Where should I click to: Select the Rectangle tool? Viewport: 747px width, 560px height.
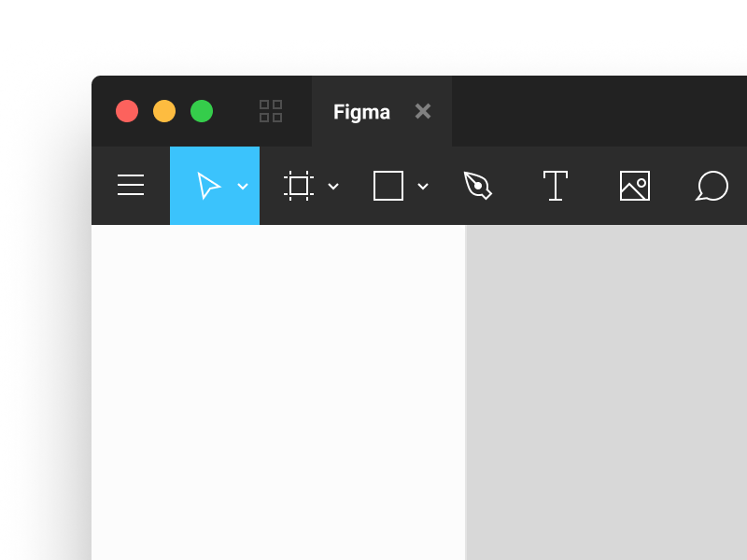[x=388, y=186]
